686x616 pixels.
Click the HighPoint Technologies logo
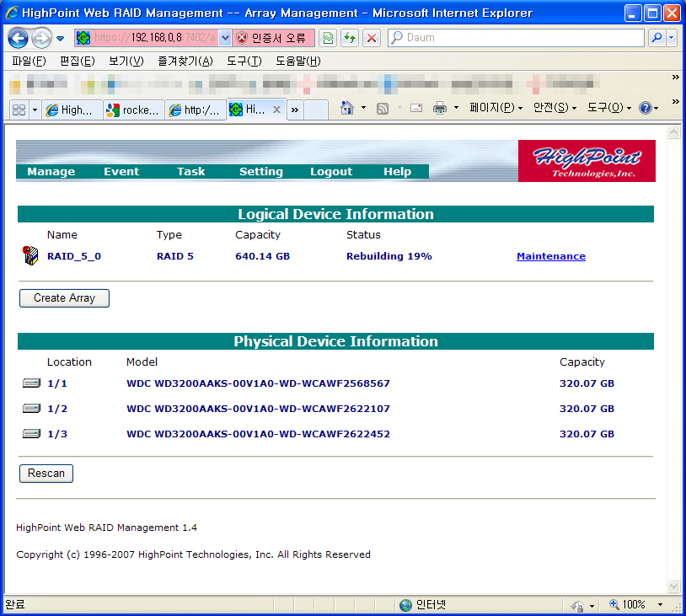coord(587,161)
